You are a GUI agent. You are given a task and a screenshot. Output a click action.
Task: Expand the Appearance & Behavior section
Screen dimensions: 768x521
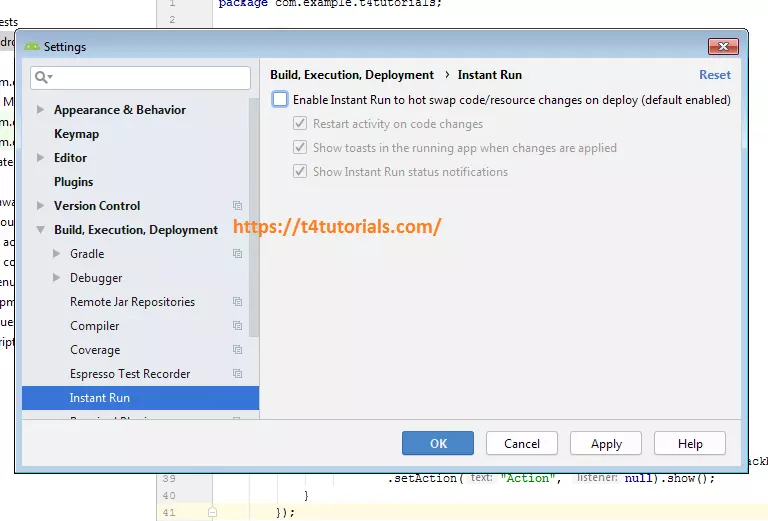coord(40,110)
